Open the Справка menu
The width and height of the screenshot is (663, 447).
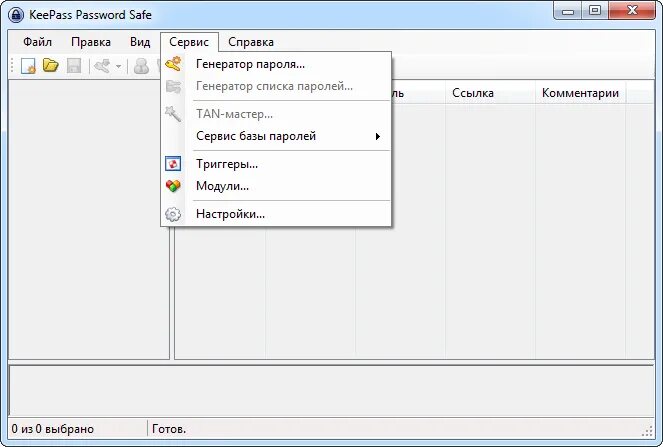pos(251,42)
